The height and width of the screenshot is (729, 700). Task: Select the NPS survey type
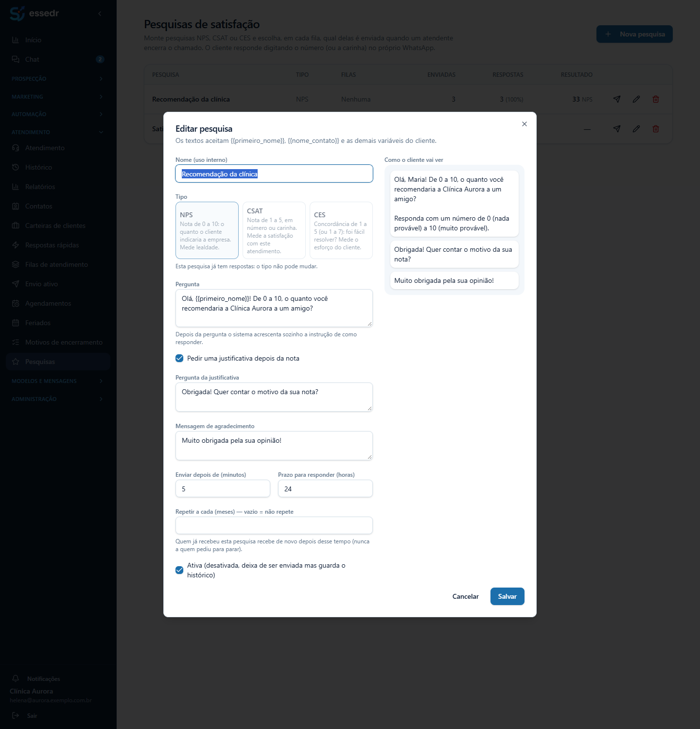tap(207, 230)
